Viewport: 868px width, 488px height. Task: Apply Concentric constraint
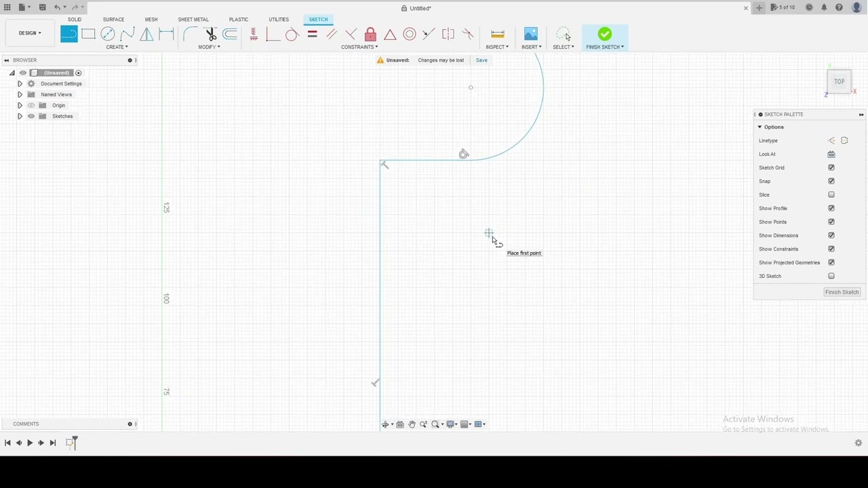410,34
